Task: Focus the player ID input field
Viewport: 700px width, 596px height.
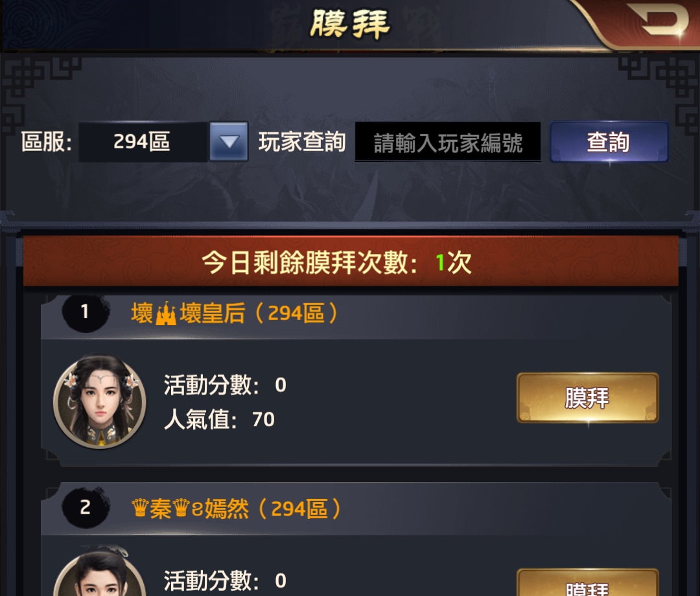Action: 448,142
